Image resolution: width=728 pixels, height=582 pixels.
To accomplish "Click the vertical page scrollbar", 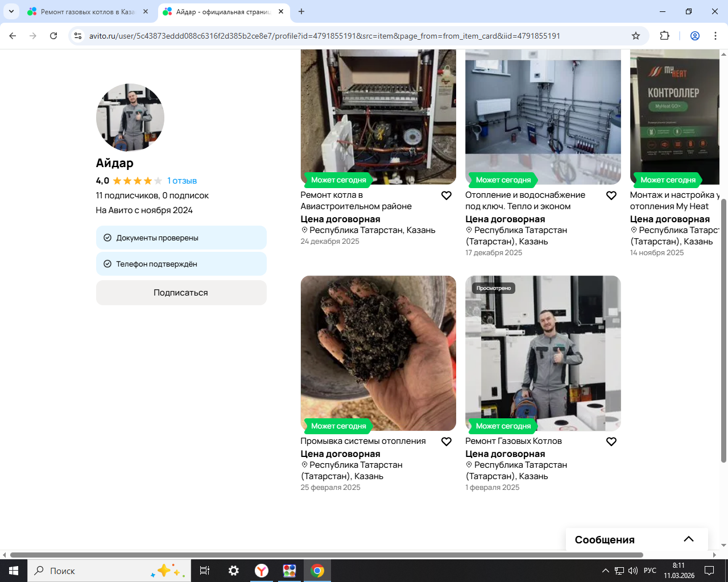I will pos(723,330).
